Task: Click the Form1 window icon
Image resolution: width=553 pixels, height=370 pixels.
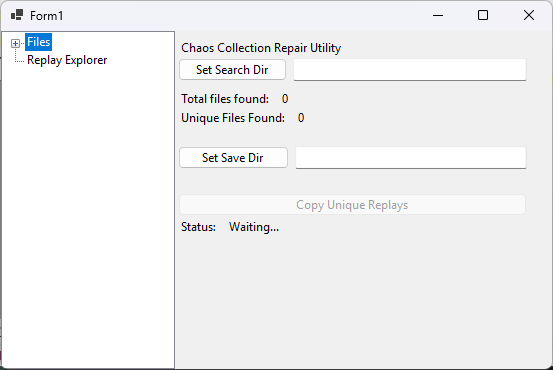Action: coord(17,15)
